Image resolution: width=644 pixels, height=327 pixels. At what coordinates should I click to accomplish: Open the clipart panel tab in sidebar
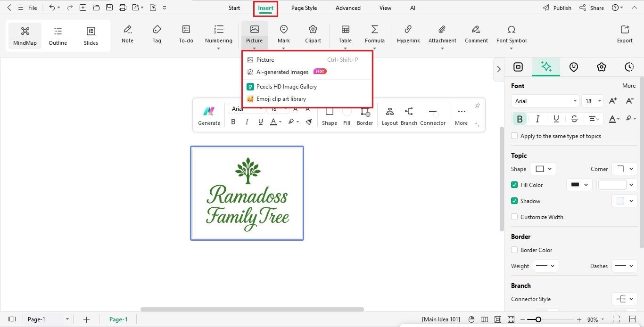602,67
